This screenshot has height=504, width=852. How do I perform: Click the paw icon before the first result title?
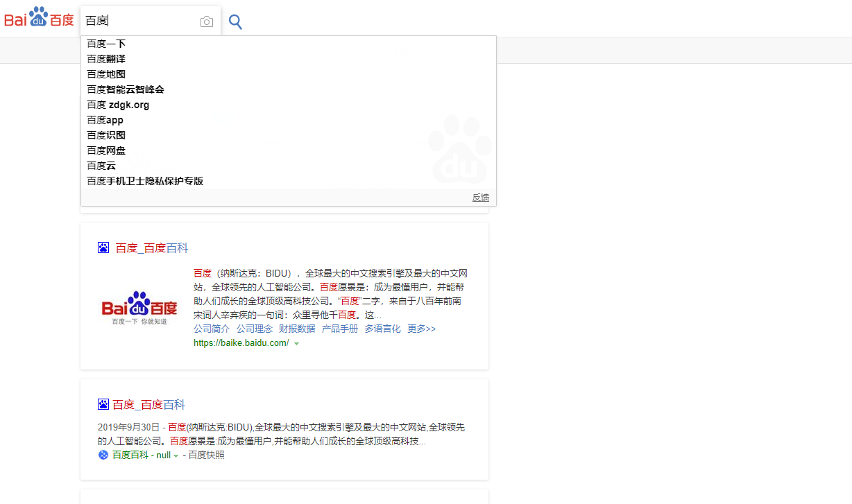103,247
